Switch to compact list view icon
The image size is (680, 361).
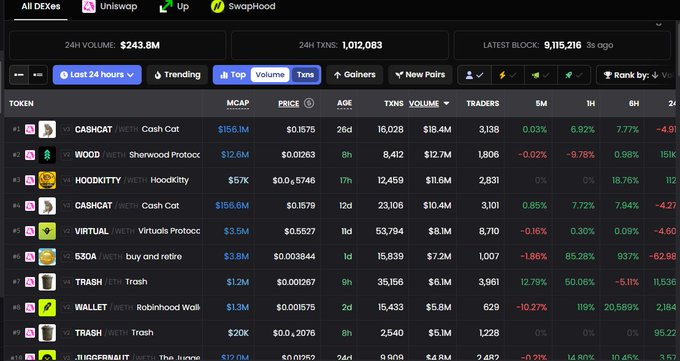click(19, 75)
